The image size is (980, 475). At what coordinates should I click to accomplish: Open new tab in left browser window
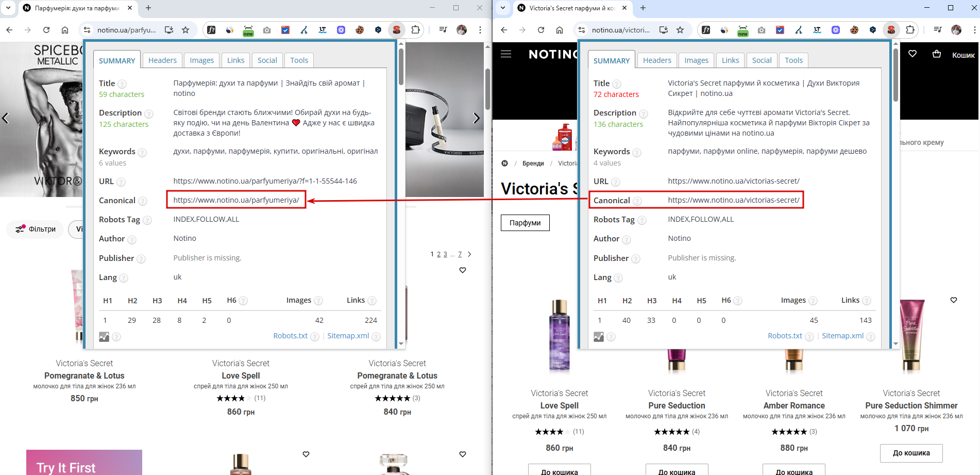coord(148,8)
